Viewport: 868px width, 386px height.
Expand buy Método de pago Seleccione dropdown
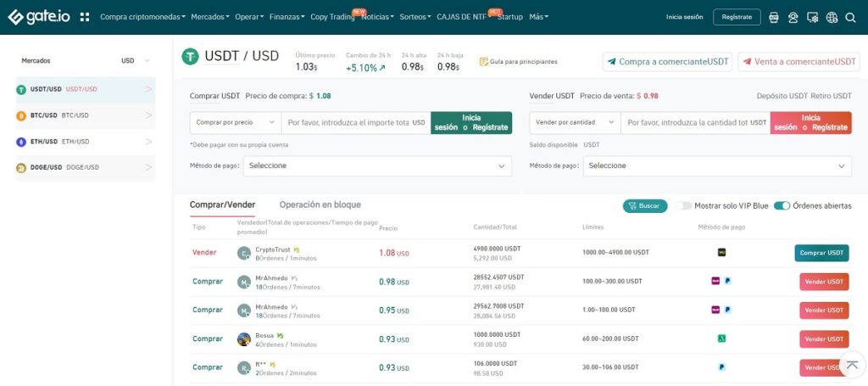point(377,166)
